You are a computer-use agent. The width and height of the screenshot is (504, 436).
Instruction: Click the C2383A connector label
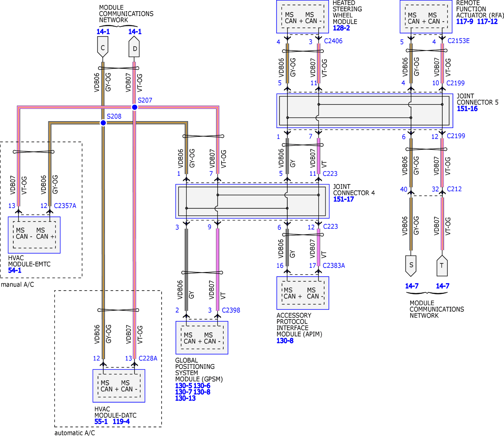tap(334, 266)
